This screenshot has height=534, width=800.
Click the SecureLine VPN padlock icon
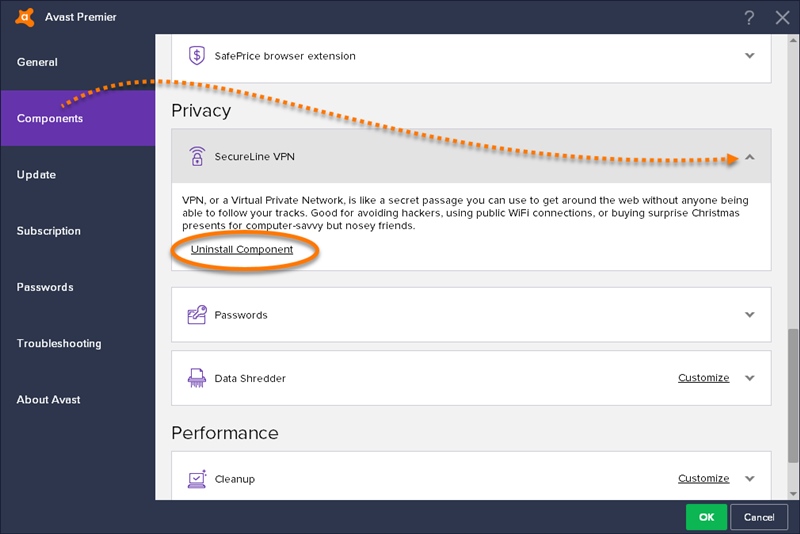(x=197, y=156)
